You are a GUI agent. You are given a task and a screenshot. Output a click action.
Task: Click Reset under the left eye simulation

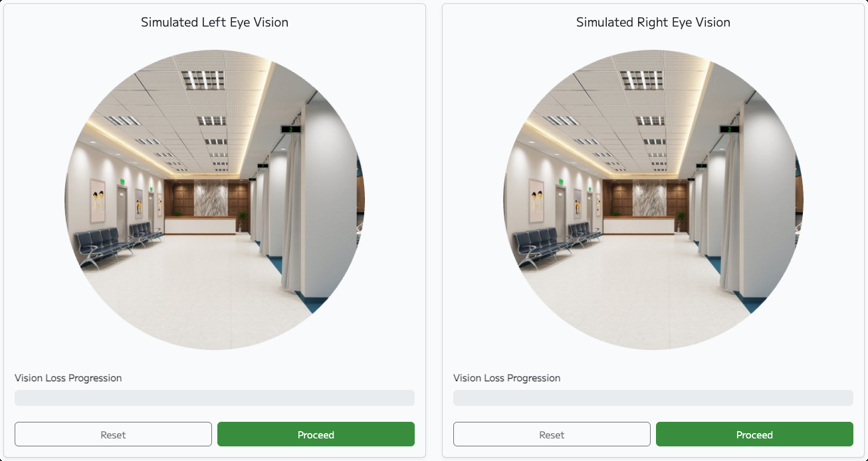[113, 434]
